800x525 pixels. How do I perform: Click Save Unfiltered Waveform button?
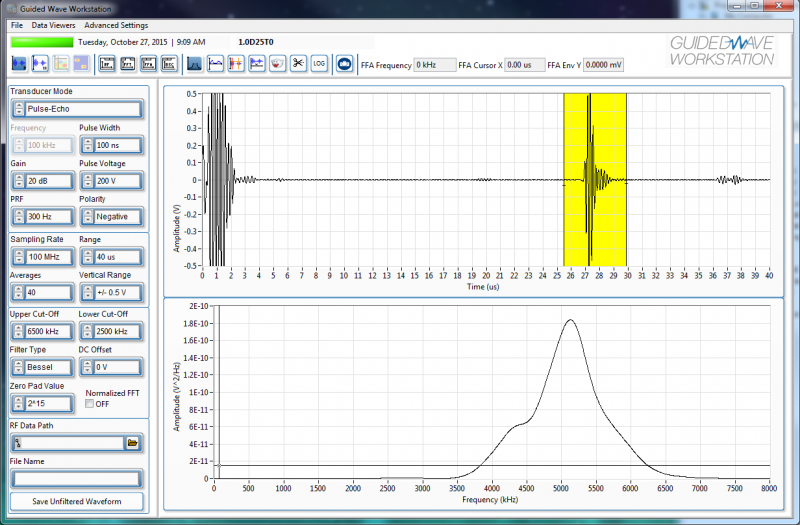click(77, 501)
